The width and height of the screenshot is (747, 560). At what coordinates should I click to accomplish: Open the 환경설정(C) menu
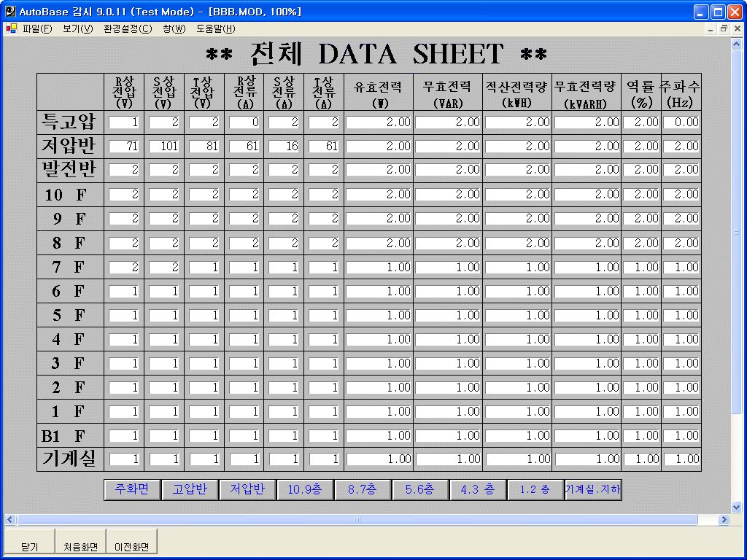point(128,29)
